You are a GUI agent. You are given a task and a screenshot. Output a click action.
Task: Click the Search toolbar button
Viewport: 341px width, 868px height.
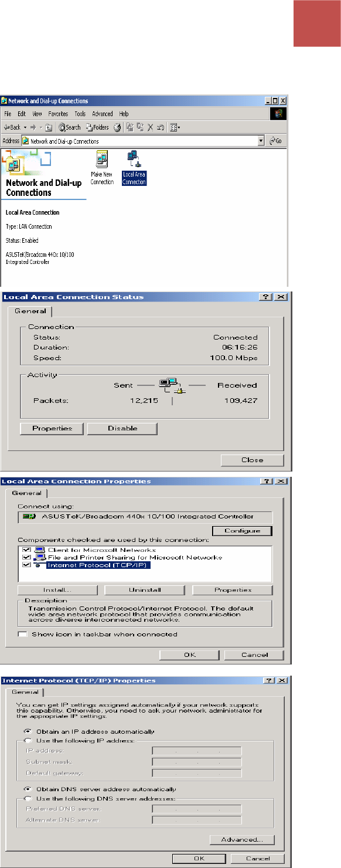click(70, 127)
